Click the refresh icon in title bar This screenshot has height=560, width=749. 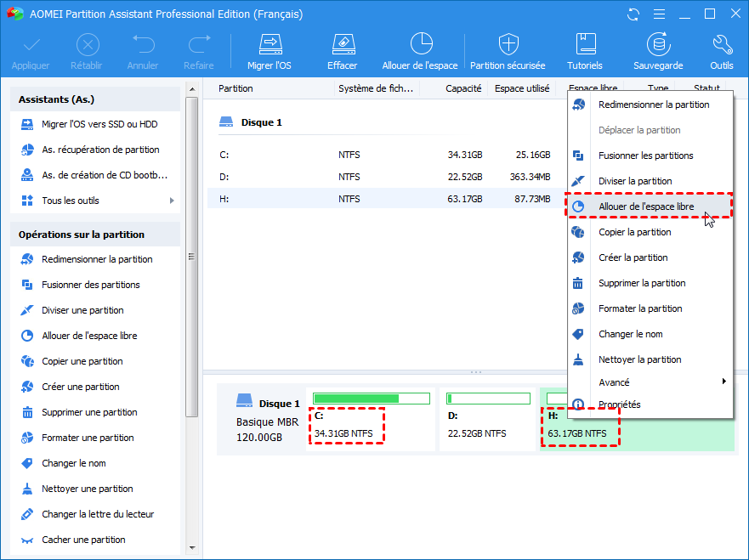(633, 14)
